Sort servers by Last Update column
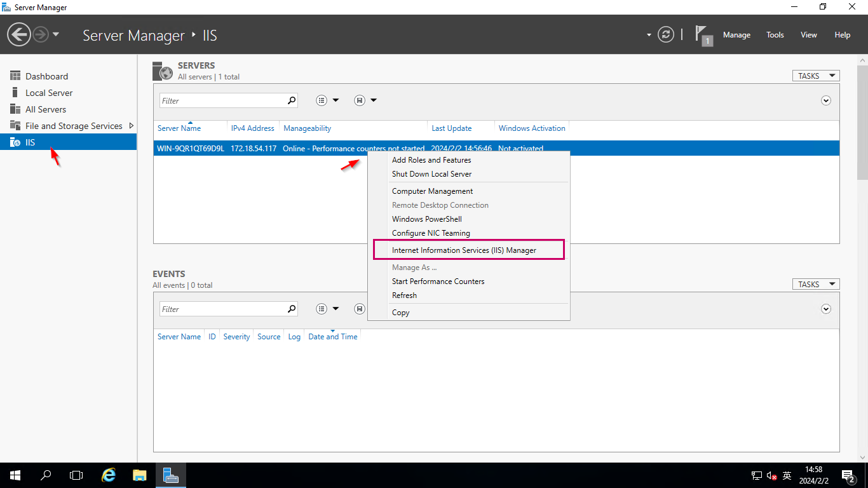868x488 pixels. pos(452,128)
